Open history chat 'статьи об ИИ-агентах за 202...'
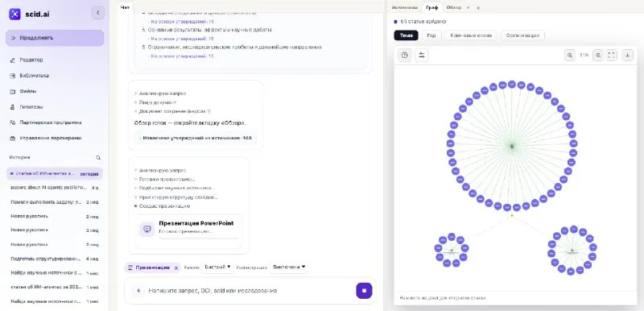 coord(55,287)
